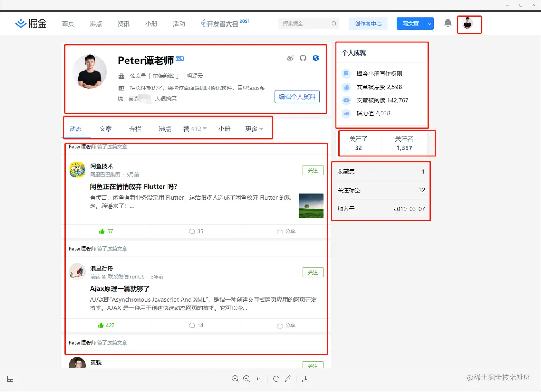This screenshot has width=541, height=392.
Task: Open the user avatar menu in header
Action: tap(468, 23)
